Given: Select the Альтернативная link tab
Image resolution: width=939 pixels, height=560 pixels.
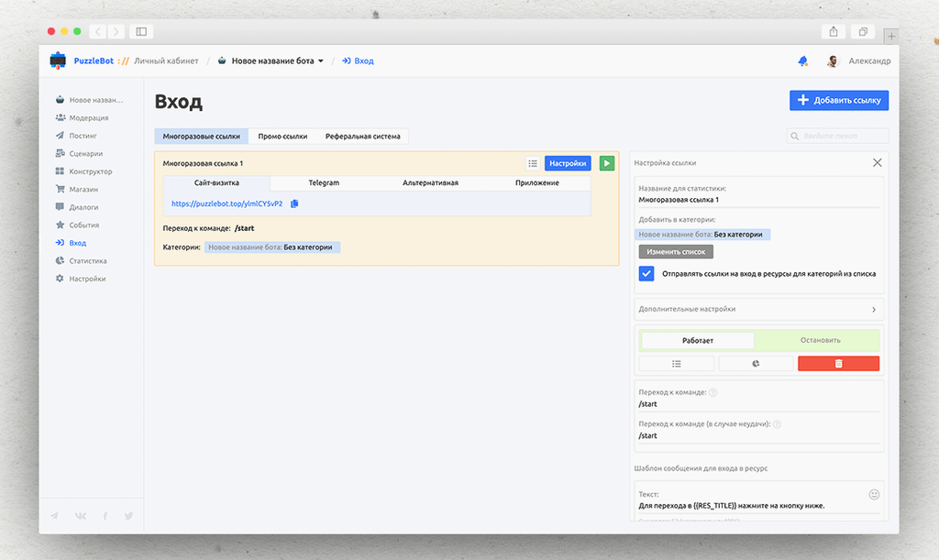Looking at the screenshot, I should pyautogui.click(x=431, y=183).
